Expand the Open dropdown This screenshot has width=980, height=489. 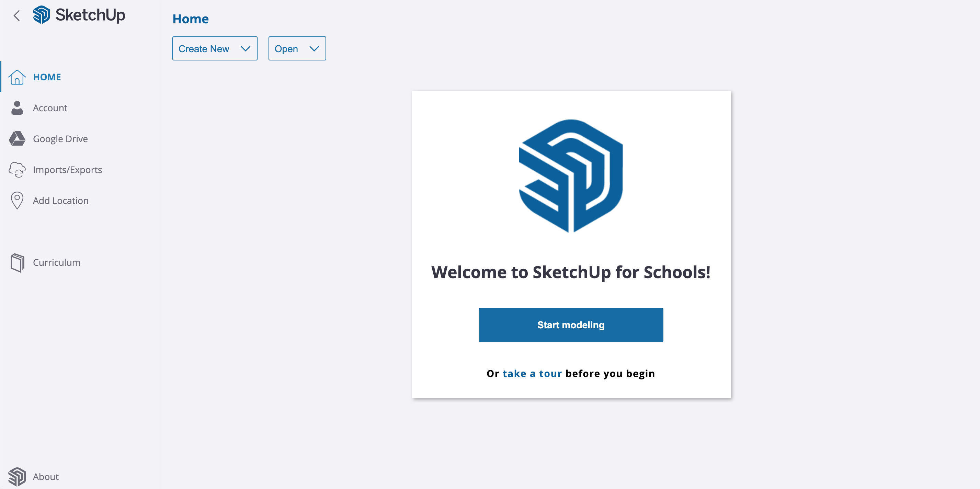point(297,49)
